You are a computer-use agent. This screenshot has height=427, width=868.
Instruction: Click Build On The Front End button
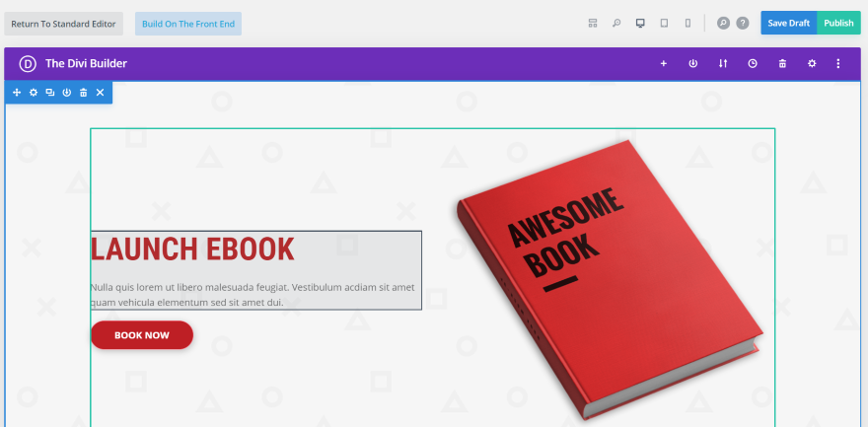tap(188, 24)
